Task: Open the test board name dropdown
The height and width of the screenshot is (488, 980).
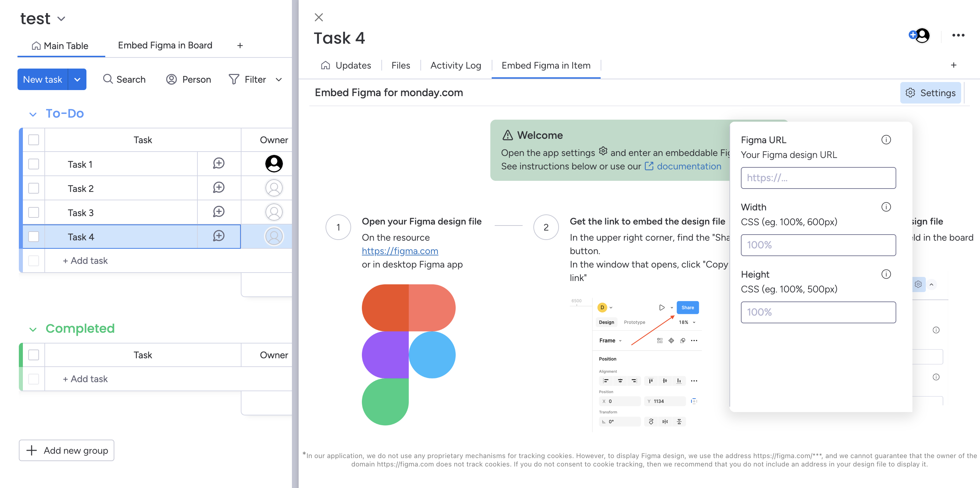Action: (61, 18)
